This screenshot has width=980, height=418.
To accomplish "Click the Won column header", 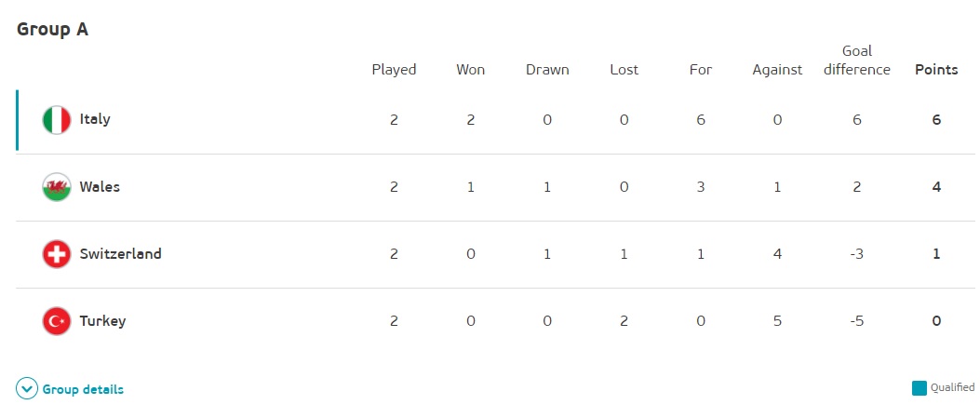I will click(x=471, y=69).
